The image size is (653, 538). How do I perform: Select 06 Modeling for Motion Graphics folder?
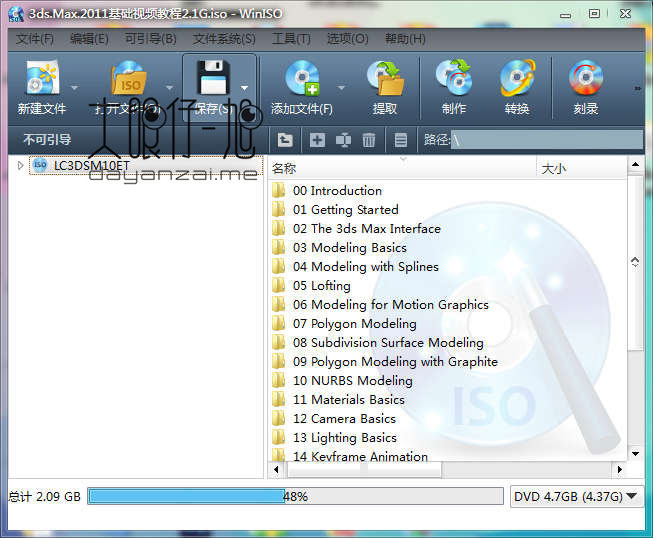[x=391, y=305]
